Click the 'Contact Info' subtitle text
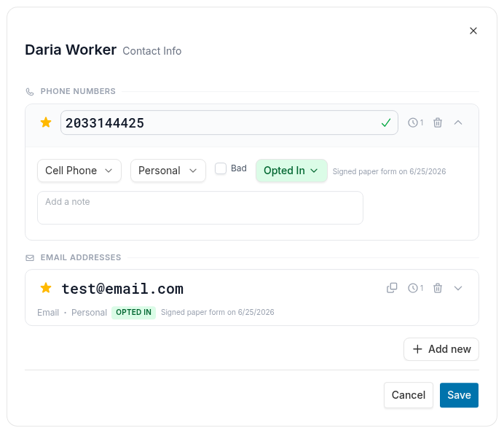 (152, 51)
